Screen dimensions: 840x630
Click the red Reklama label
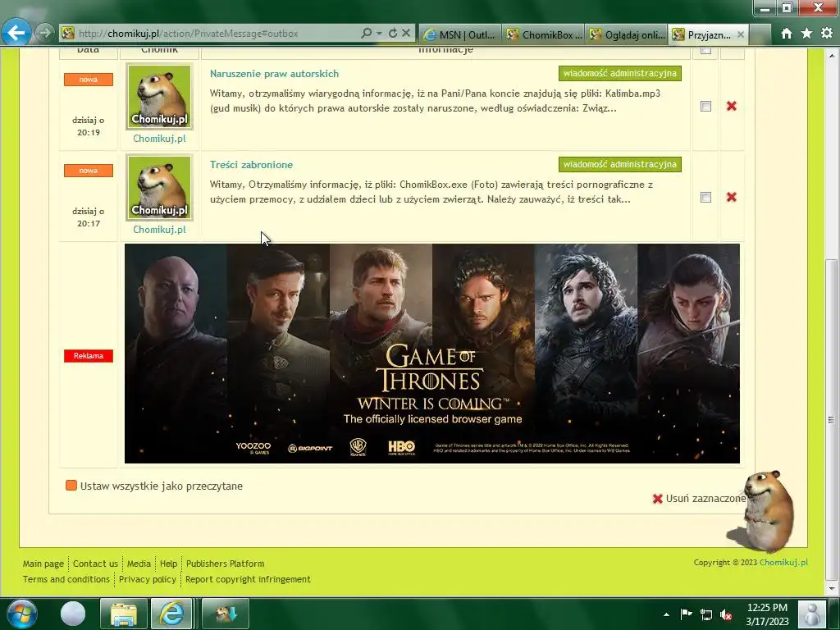[x=89, y=356]
